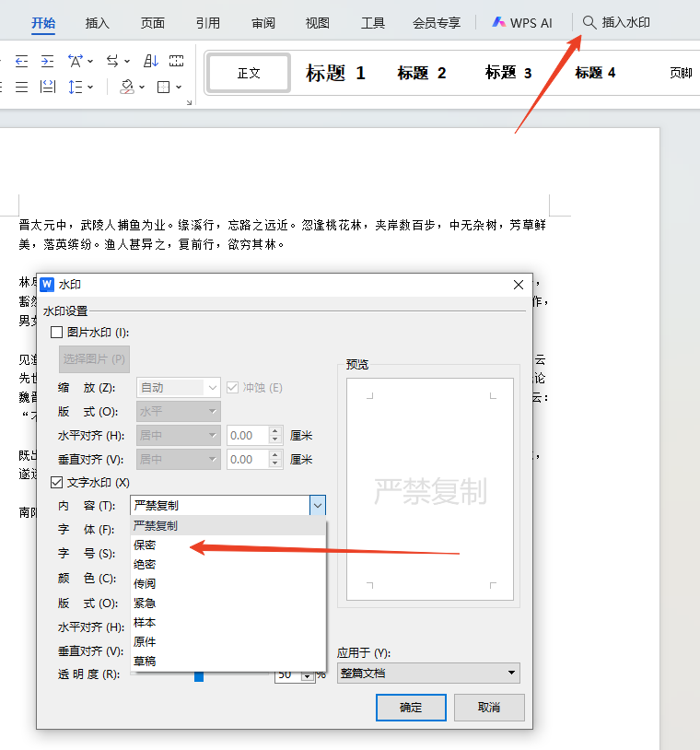Select 样本 from the dropdown list
The width and height of the screenshot is (700, 750).
click(228, 622)
